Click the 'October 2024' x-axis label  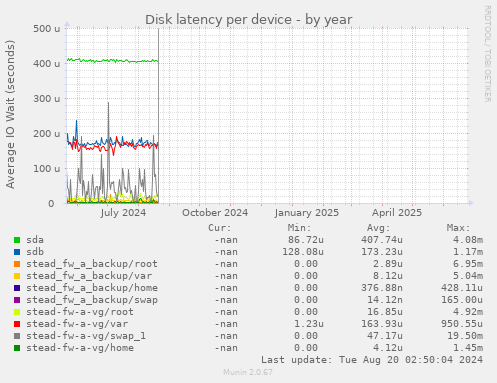pyautogui.click(x=215, y=213)
